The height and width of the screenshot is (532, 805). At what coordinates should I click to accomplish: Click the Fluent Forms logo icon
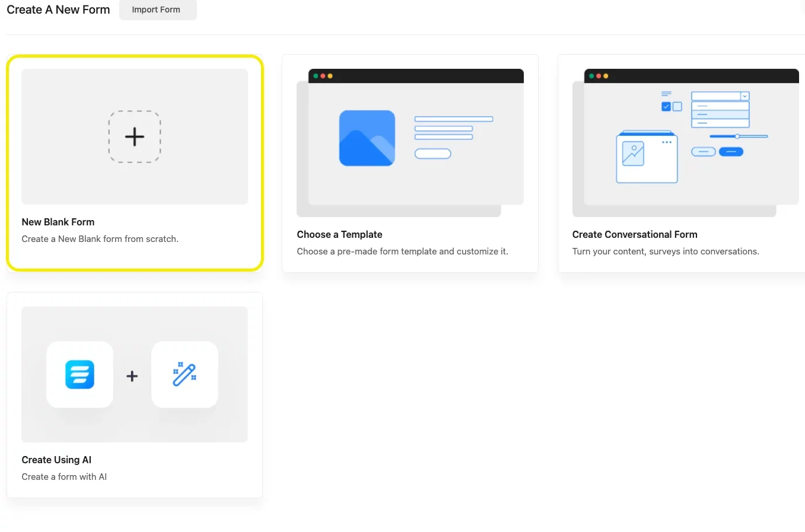(x=80, y=375)
